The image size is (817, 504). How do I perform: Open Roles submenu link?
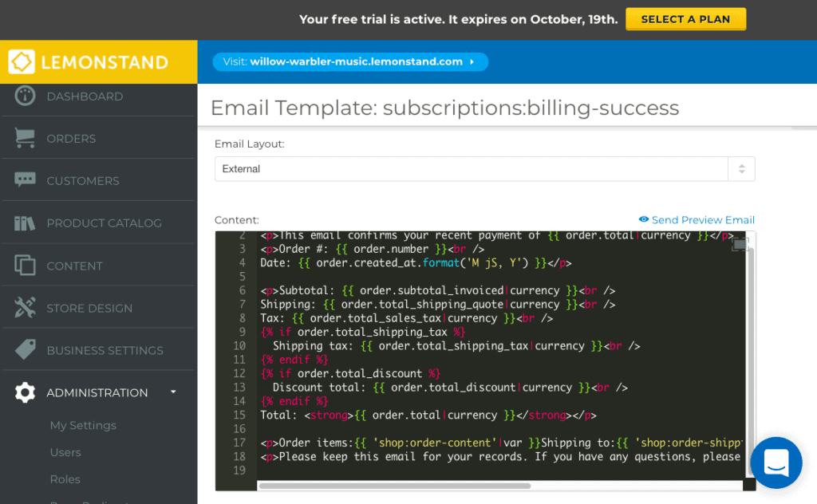tap(65, 479)
